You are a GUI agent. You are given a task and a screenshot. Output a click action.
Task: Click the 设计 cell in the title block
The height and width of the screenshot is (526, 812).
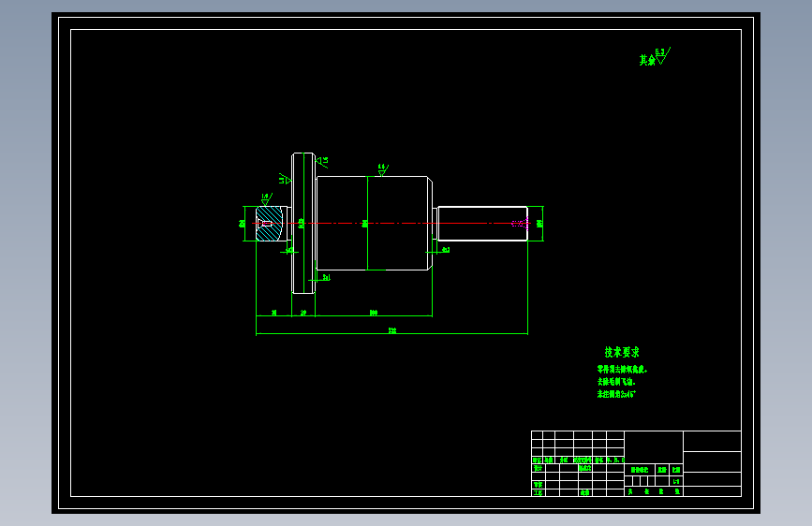[538, 469]
